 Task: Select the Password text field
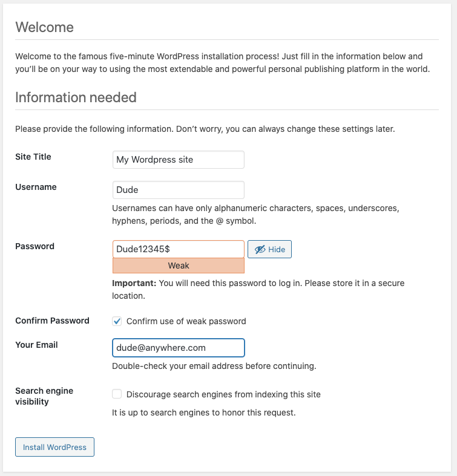pyautogui.click(x=179, y=249)
